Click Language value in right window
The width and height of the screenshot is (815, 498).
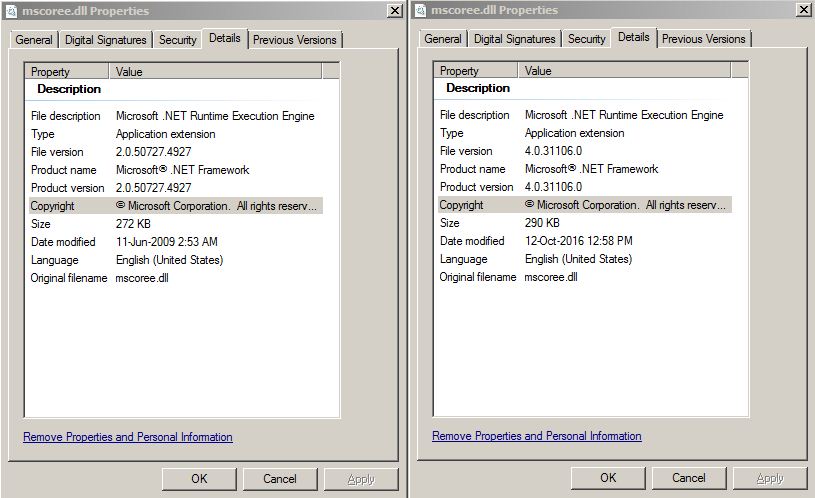pyautogui.click(x=579, y=259)
